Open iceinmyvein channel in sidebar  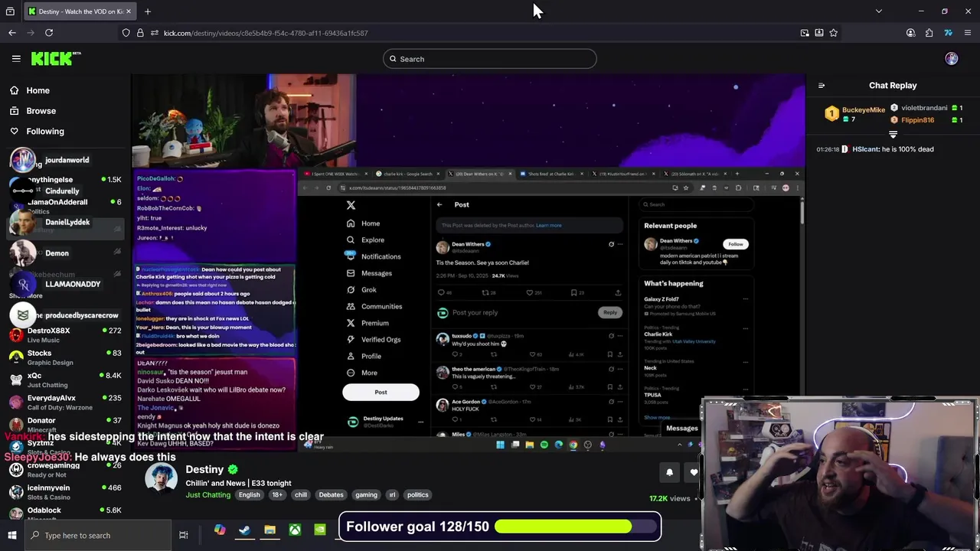click(x=65, y=491)
